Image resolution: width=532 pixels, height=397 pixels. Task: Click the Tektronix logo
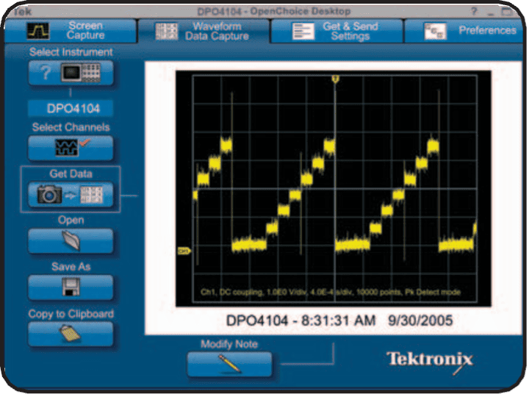pos(430,360)
